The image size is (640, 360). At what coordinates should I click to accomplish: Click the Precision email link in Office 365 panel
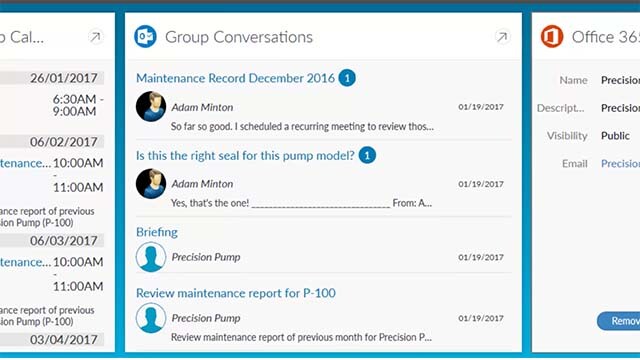click(620, 164)
